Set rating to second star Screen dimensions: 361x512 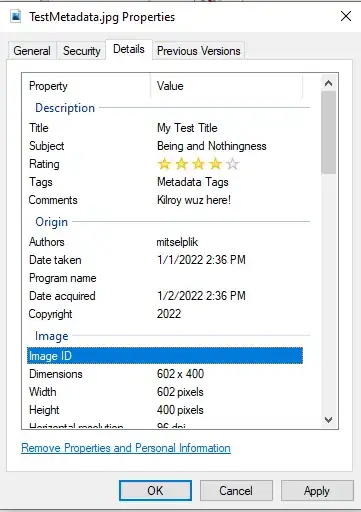[x=181, y=164]
